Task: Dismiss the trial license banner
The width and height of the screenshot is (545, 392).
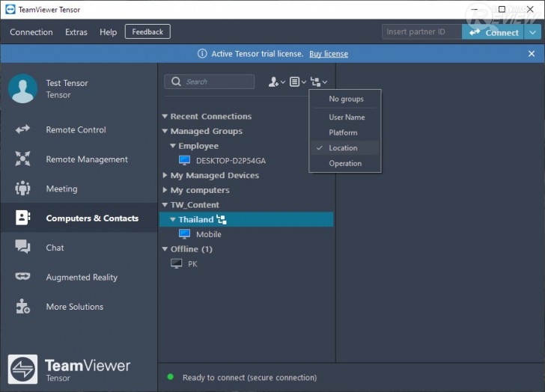Action: click(531, 54)
